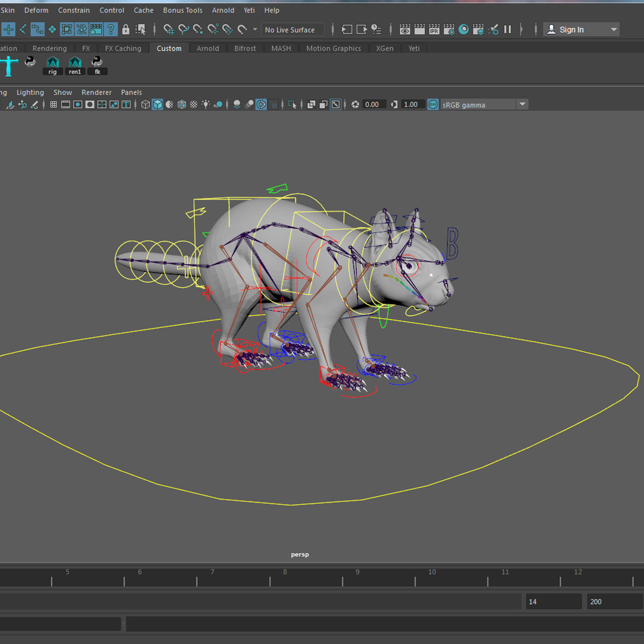Screen dimensions: 644x644
Task: Run the 'rig' shelf script
Action: pyautogui.click(x=52, y=65)
